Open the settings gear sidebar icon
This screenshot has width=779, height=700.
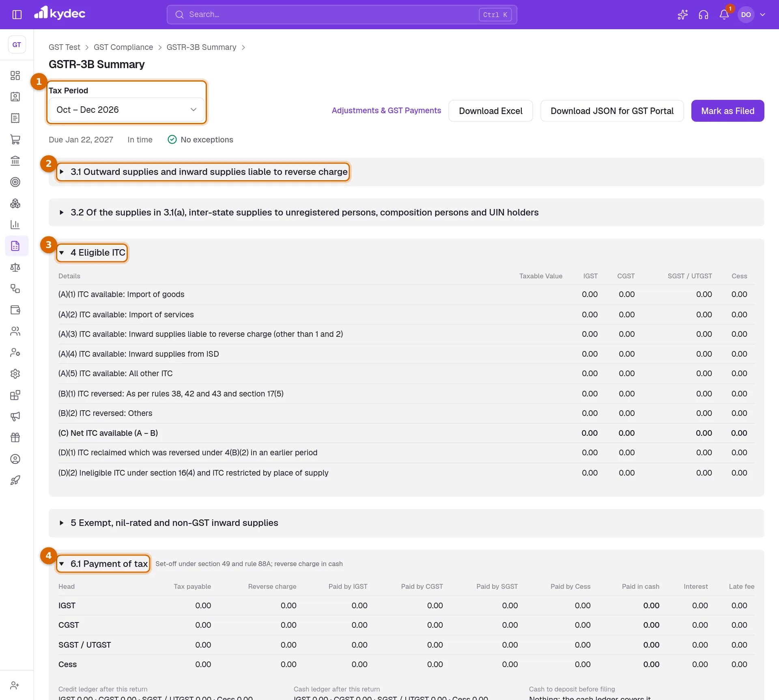[x=15, y=374]
